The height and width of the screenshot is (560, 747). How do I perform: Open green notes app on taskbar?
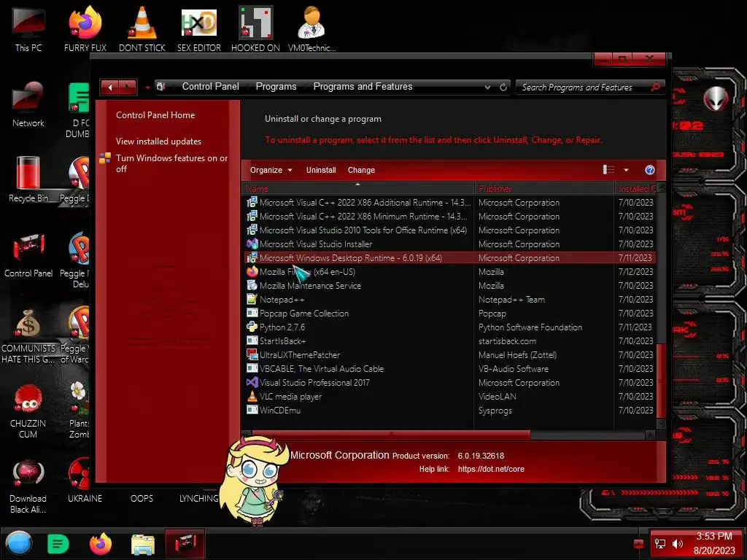58,543
